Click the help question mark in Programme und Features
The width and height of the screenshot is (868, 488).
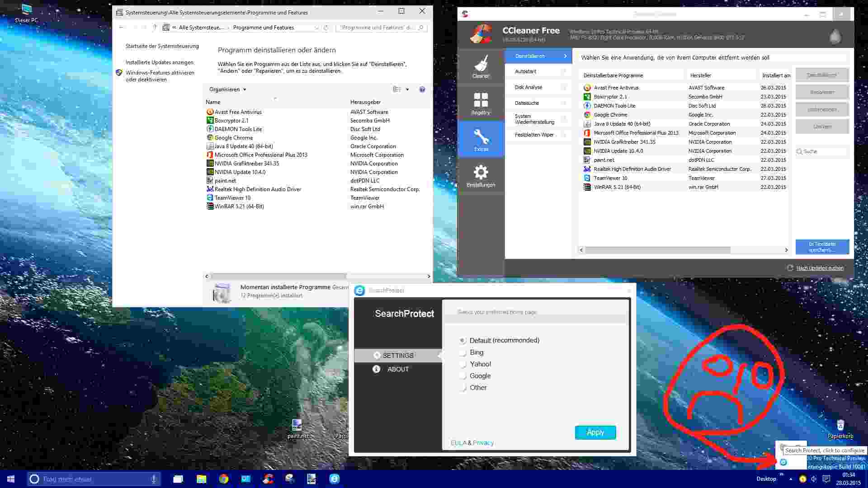422,89
